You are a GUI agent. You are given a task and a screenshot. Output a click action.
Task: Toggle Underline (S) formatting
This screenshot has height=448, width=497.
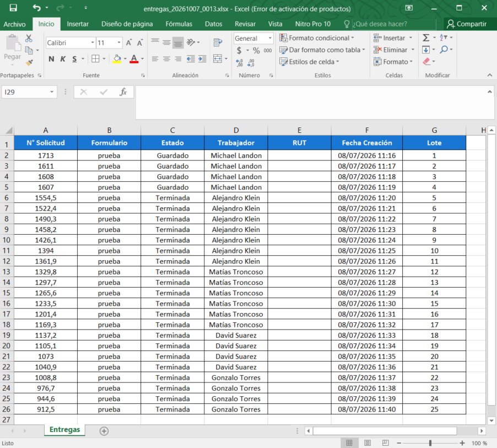click(x=74, y=59)
